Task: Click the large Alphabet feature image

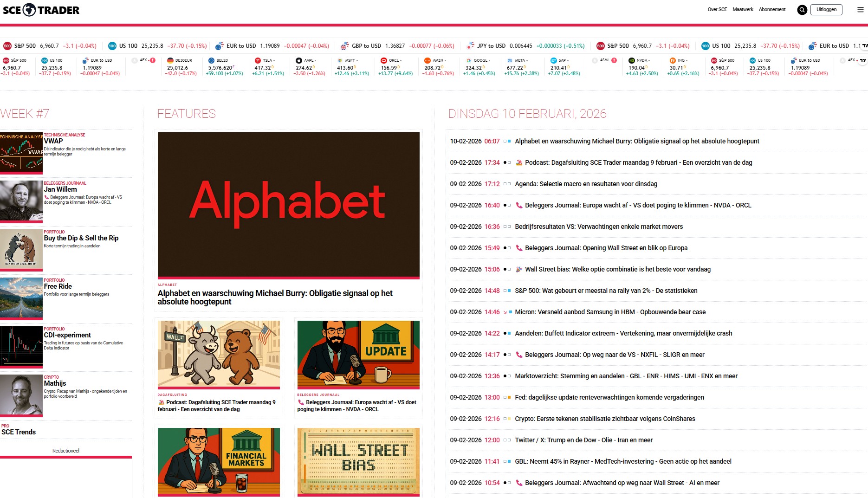Action: [x=289, y=205]
